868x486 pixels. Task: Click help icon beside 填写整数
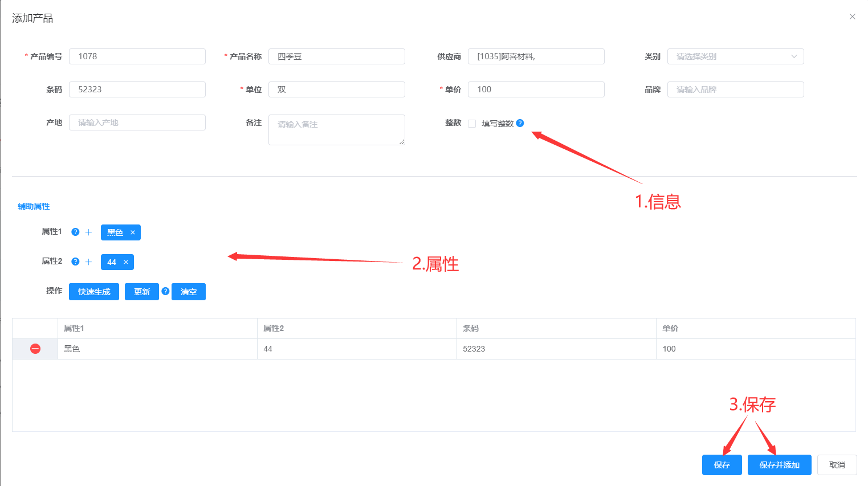coord(520,123)
